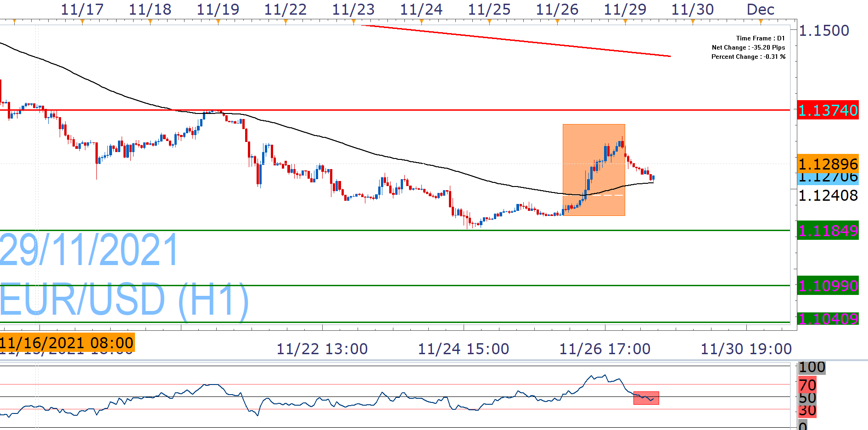The image size is (868, 430).
Task: Click the orange marker under the 11/29 date
Action: 625,21
